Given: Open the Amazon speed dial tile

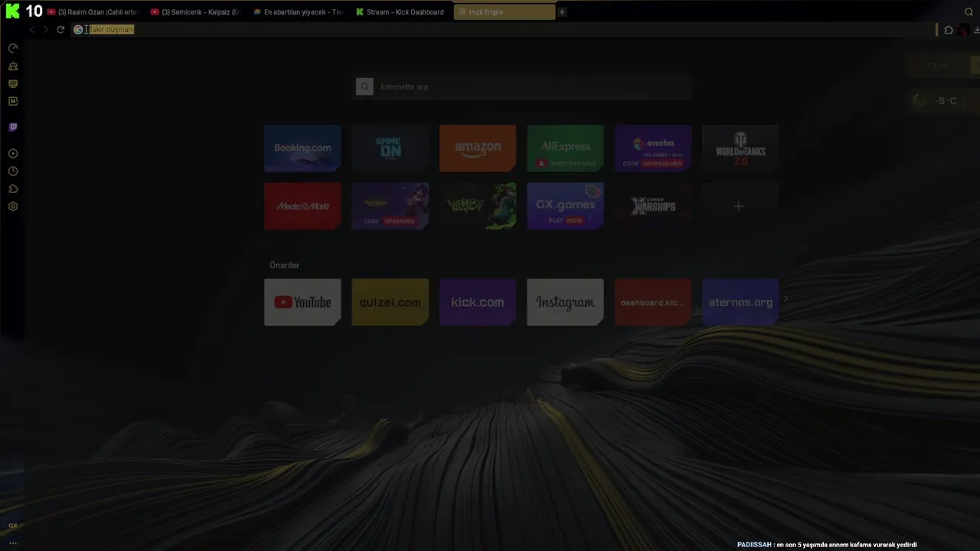Looking at the screenshot, I should point(478,148).
